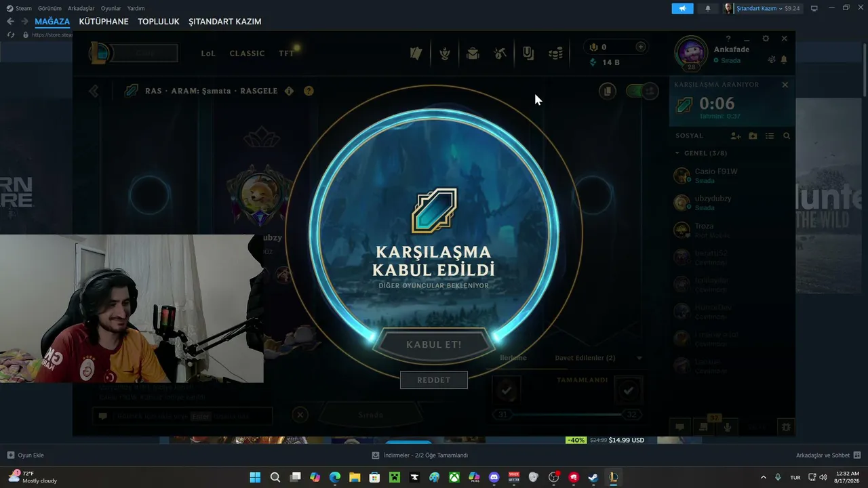Open Discord from the taskbar

click(x=494, y=477)
